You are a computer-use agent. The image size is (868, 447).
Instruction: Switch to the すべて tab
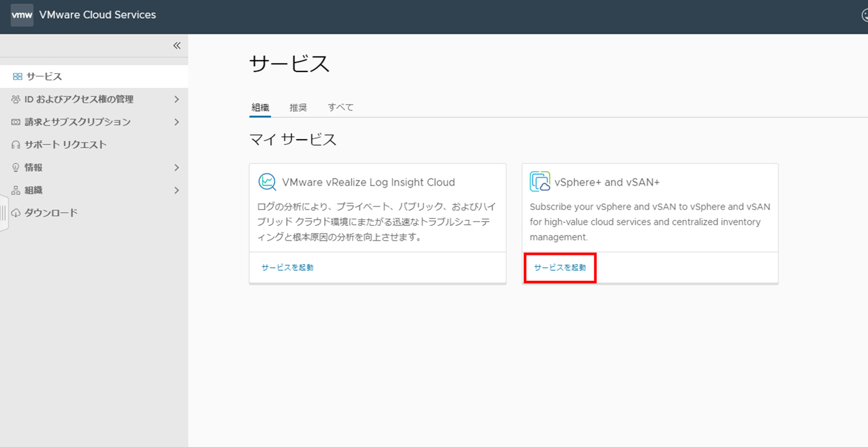(x=340, y=107)
